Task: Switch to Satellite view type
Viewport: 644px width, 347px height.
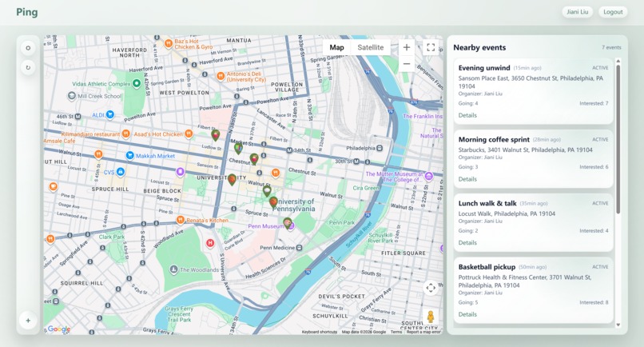Action: click(371, 47)
